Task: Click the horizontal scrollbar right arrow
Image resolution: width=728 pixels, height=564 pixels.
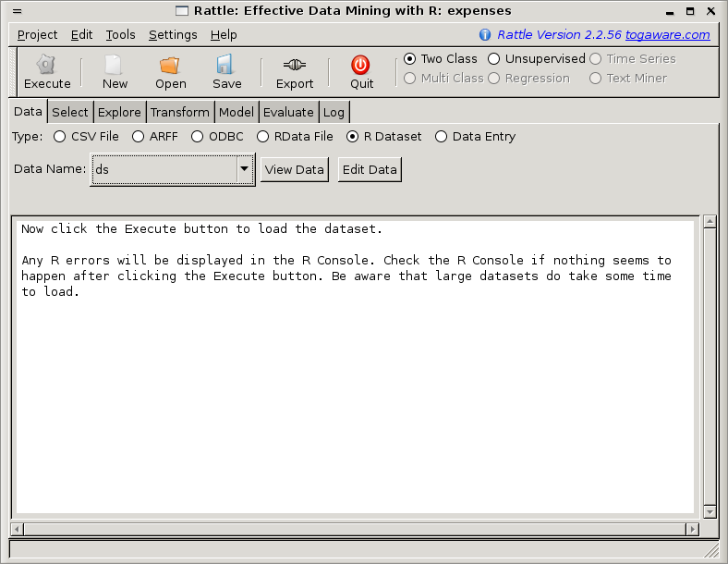Action: [692, 529]
